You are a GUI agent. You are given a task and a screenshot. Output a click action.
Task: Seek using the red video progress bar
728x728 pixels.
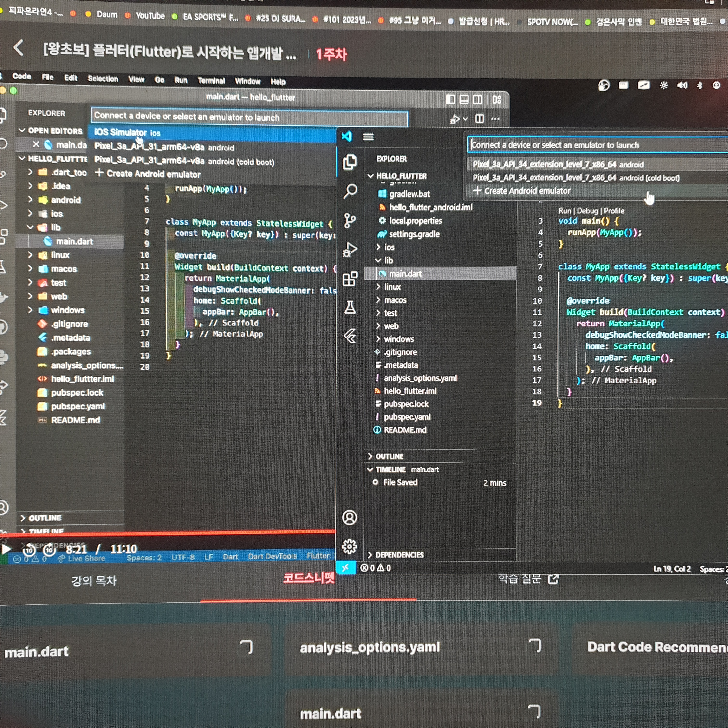tap(168, 533)
